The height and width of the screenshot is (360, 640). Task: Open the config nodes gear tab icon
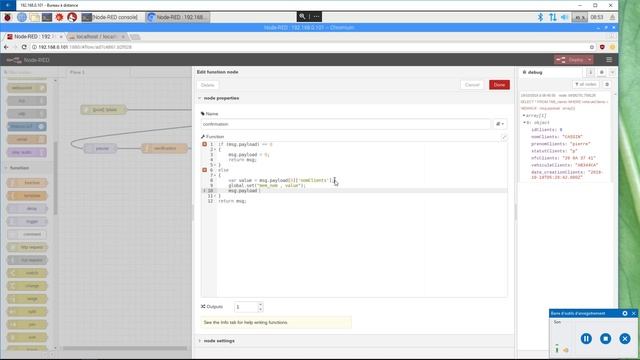coord(601,72)
